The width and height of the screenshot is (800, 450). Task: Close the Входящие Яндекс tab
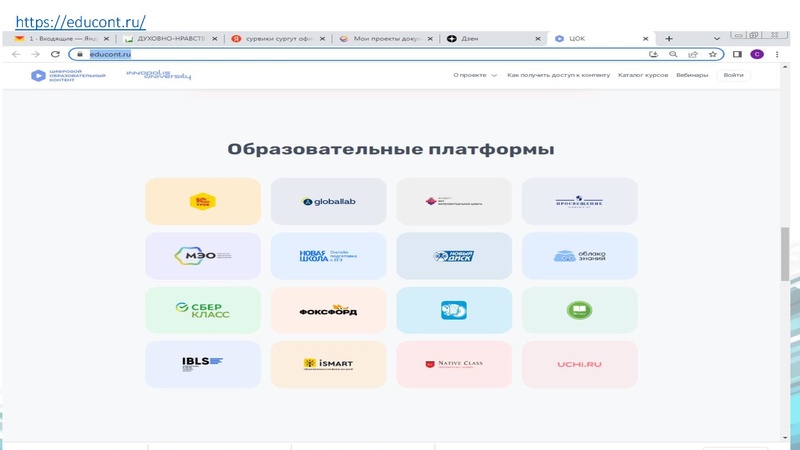point(106,39)
